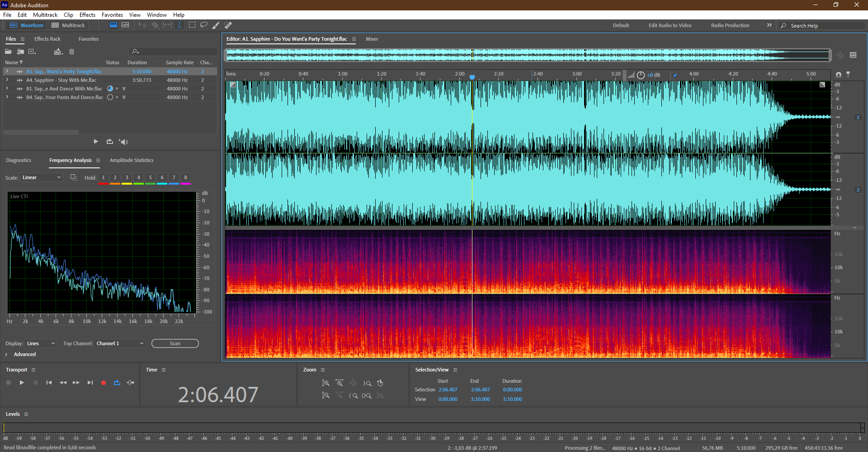Open the marker pin icon on the timeline
This screenshot has height=452, width=868.
(848, 74)
